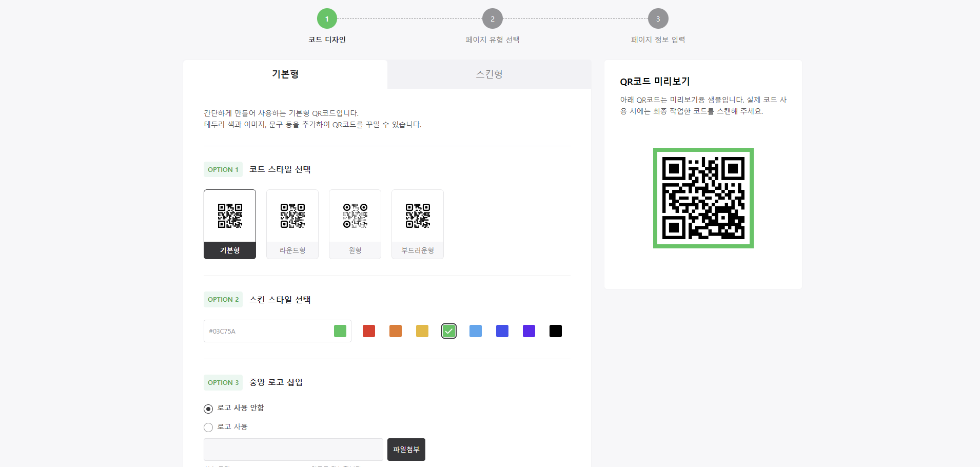Click the QR코드 미리보기 heading
Image resolution: width=980 pixels, height=467 pixels.
click(x=655, y=82)
